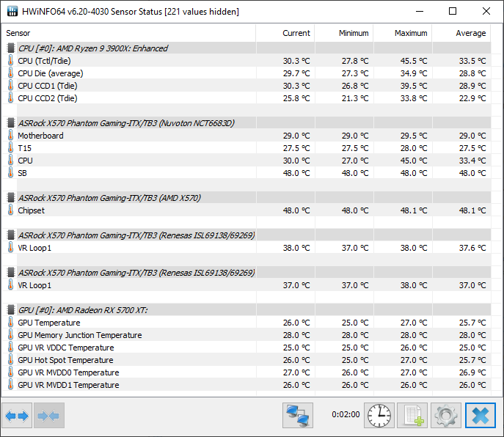Click thermometer icon for GPU Temperature row
This screenshot has height=437, width=504.
pyautogui.click(x=10, y=323)
